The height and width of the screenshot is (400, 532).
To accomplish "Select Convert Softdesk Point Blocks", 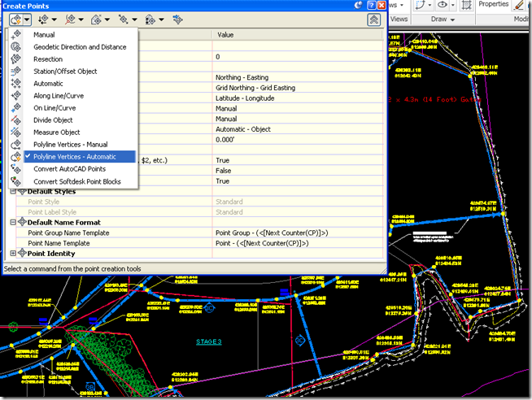I will [77, 181].
